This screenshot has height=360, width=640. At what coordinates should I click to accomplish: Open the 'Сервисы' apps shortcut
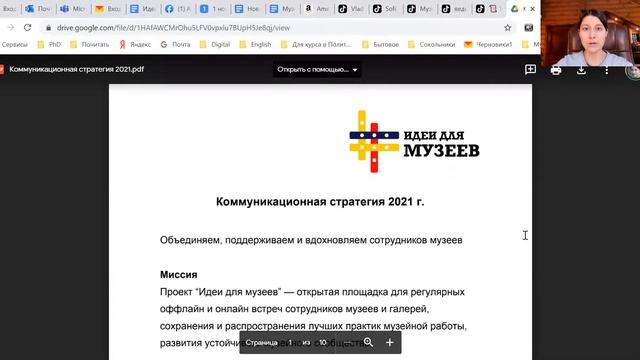click(x=15, y=44)
